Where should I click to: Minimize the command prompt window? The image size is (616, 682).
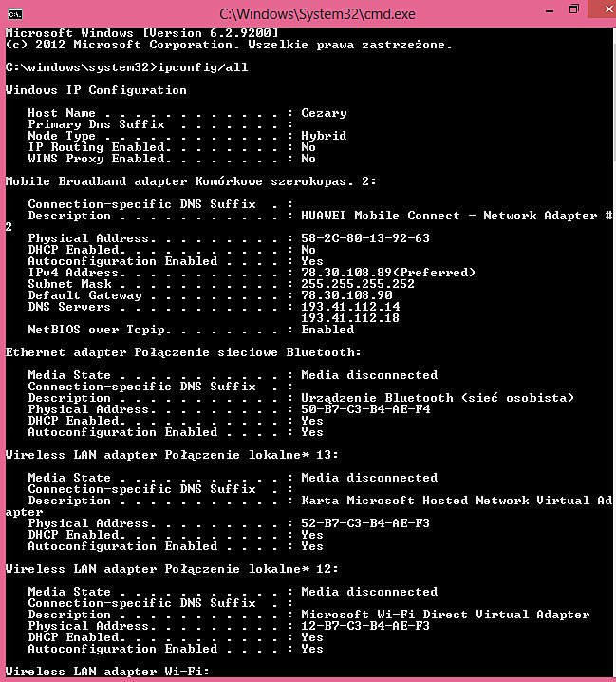click(550, 11)
